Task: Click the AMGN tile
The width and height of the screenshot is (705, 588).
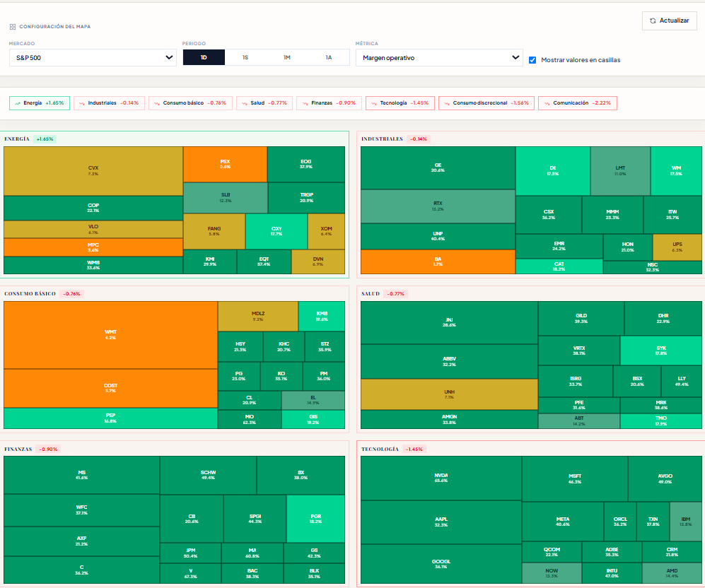Action: tap(449, 420)
